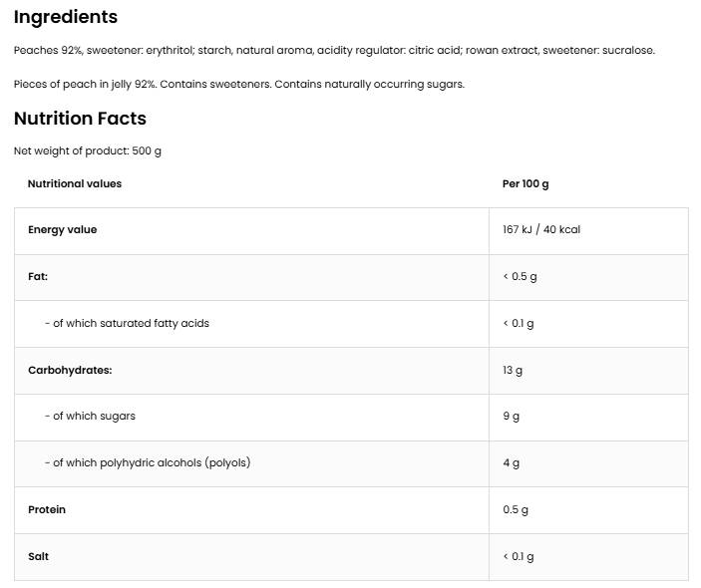
Task: Click the Ingredients heading
Action: pos(66,17)
